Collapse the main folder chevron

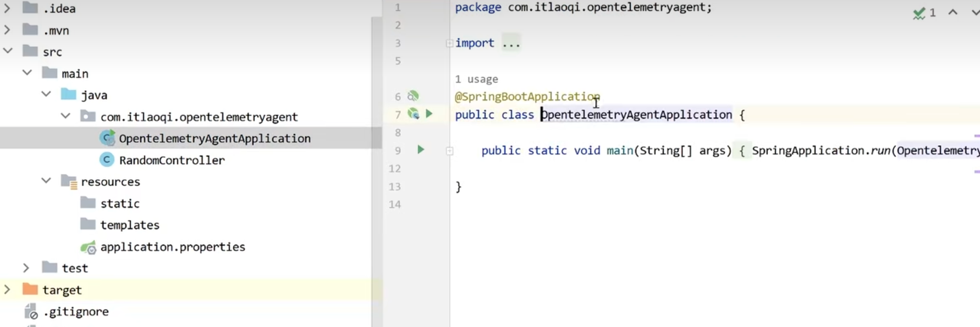pyautogui.click(x=27, y=73)
